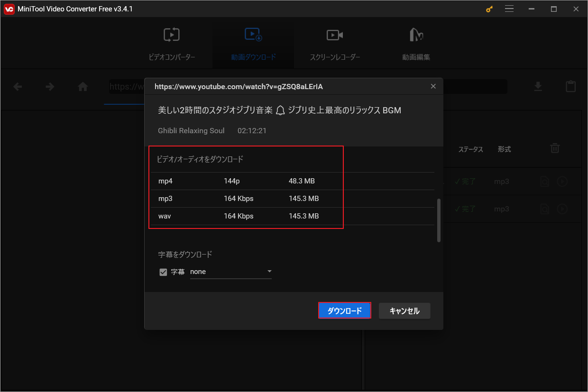
Task: Open the スクリーンレコーダー tab
Action: 335,45
